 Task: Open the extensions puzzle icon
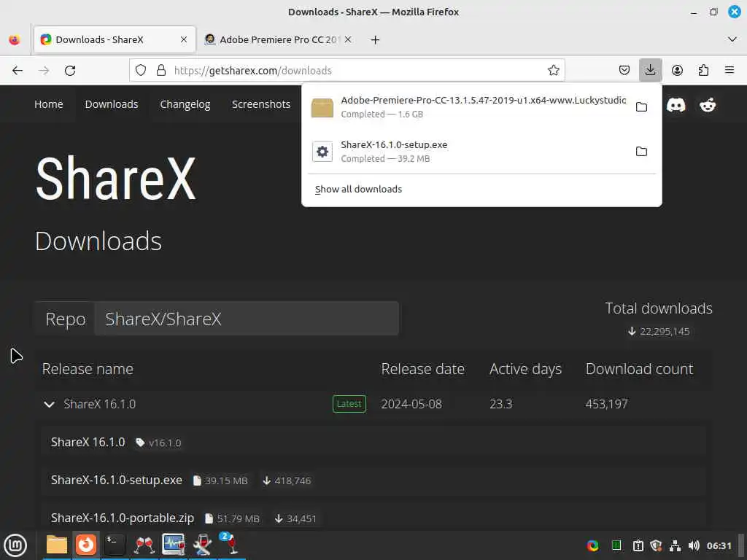(703, 71)
